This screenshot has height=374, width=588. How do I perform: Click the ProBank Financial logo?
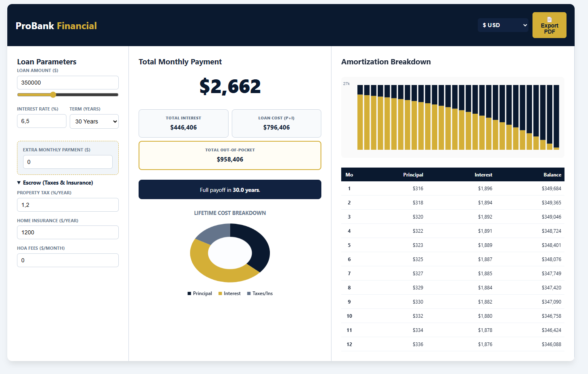tap(56, 26)
